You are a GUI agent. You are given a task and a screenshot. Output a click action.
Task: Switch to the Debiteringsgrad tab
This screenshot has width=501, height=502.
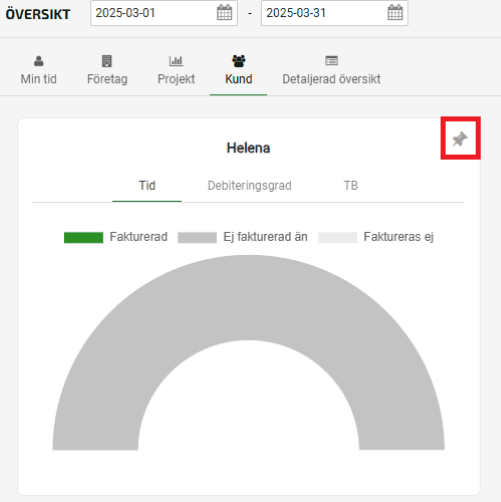click(249, 186)
